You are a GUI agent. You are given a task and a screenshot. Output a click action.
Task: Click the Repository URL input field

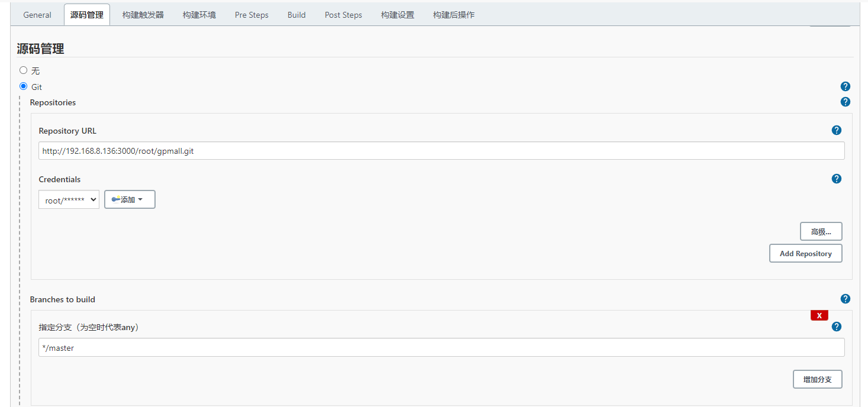click(441, 151)
